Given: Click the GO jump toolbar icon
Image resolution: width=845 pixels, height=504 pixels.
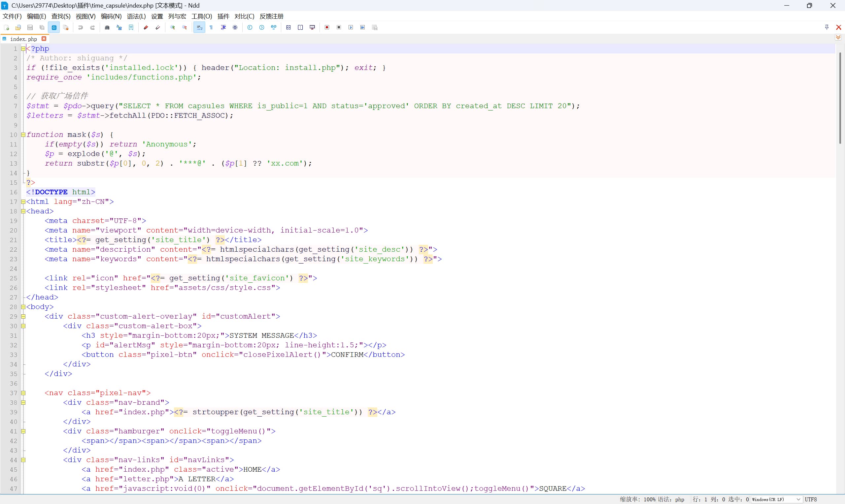Looking at the screenshot, I should [x=274, y=27].
